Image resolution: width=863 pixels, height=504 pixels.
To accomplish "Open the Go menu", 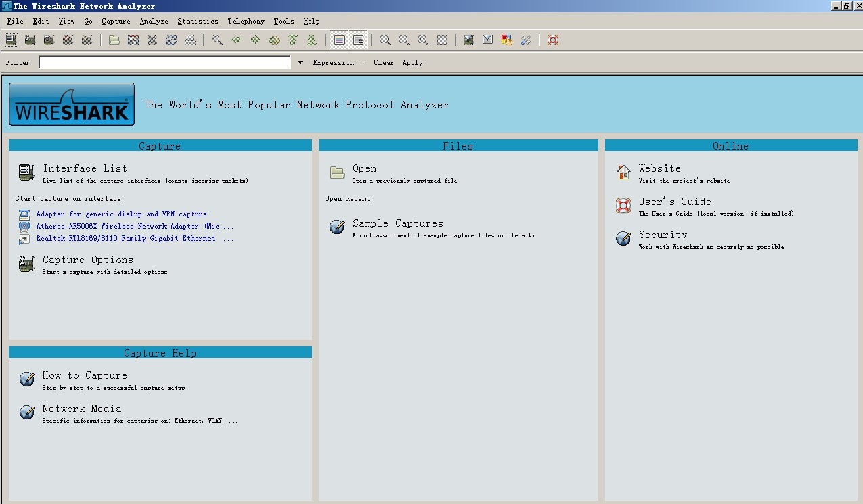I will pyautogui.click(x=89, y=22).
